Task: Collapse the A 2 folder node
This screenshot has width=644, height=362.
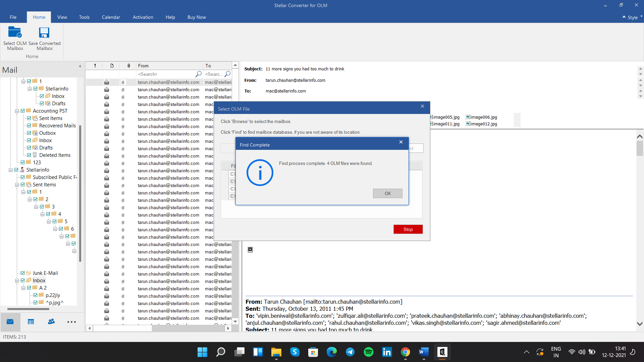Action: tap(23, 288)
